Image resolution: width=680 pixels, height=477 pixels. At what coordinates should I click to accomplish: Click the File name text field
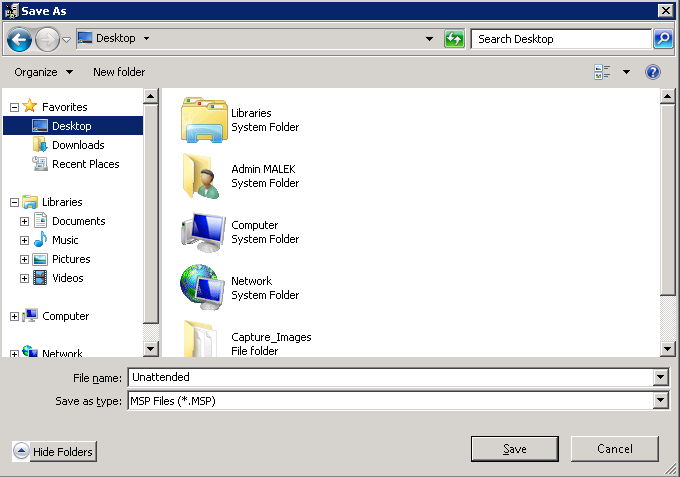coord(391,377)
